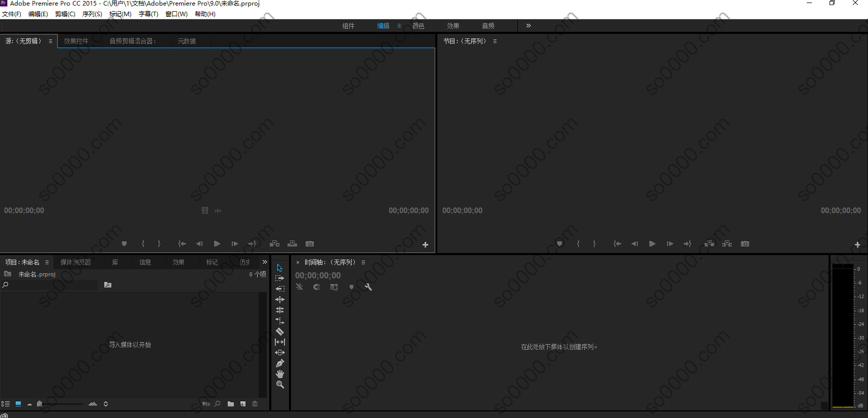Open timeline display settings wrench
The width and height of the screenshot is (868, 418).
pyautogui.click(x=368, y=287)
